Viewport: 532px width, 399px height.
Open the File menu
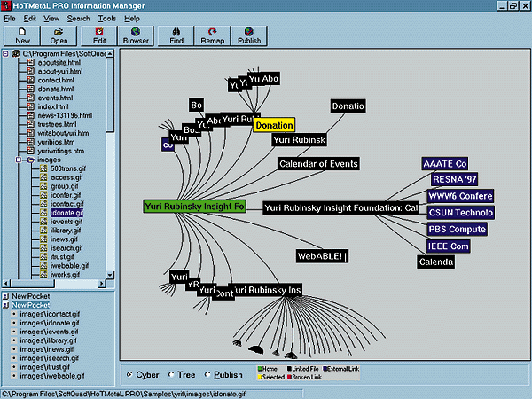[x=10, y=19]
